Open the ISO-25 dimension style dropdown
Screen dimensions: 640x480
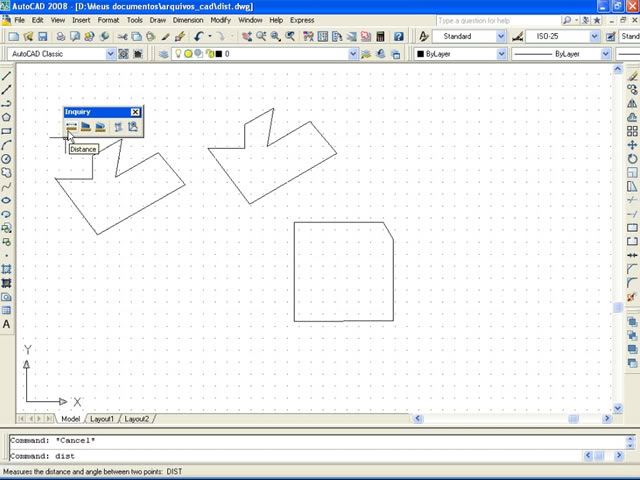[x=594, y=36]
